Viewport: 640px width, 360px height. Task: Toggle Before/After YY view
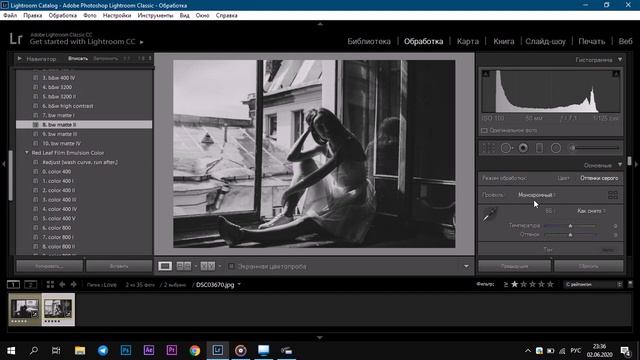(207, 266)
